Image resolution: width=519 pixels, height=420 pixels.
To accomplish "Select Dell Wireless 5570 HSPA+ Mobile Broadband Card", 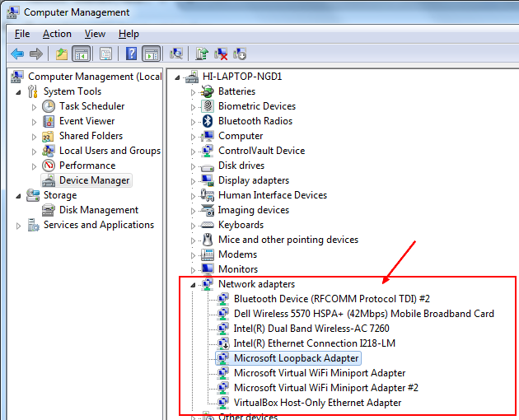I will 364,314.
